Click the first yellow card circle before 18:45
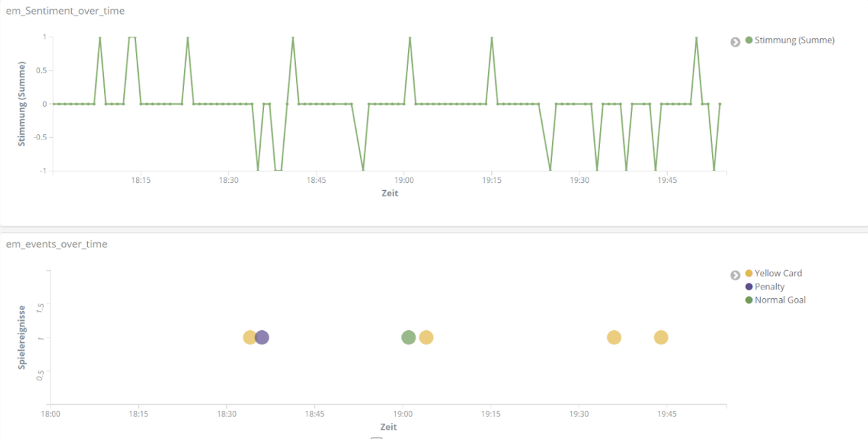The image size is (868, 439). (x=249, y=338)
